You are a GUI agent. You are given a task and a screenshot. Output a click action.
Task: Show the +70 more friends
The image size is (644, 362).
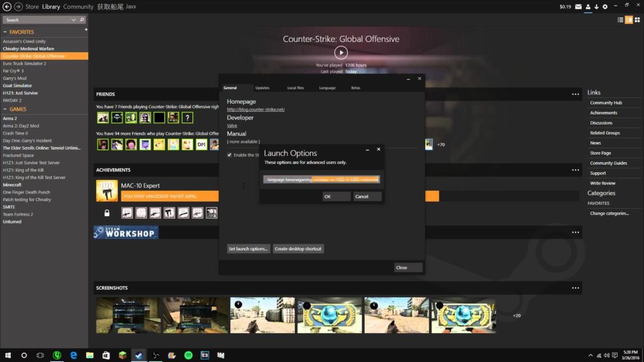click(x=441, y=145)
